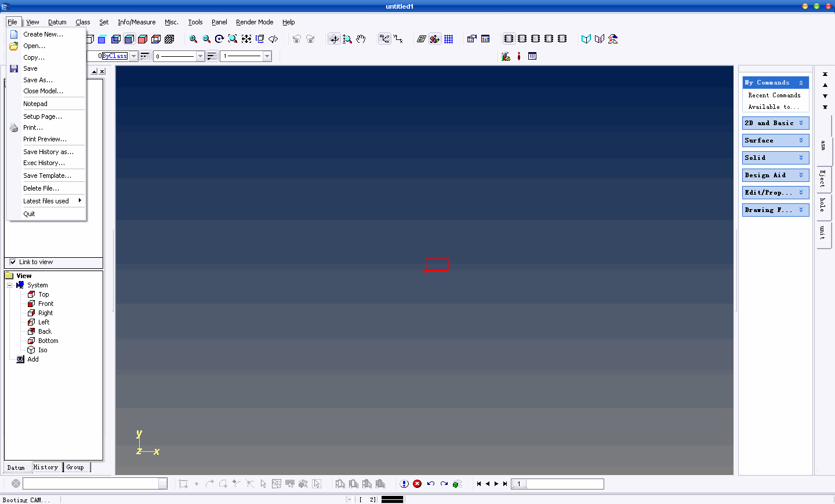835x504 pixels.
Task: Toggle the move-cross snap button
Action: click(x=334, y=39)
